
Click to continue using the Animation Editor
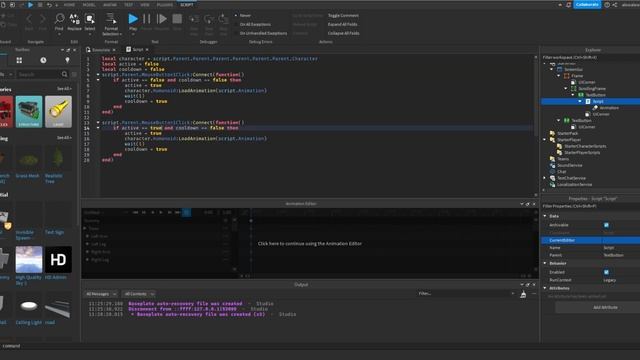(x=310, y=244)
